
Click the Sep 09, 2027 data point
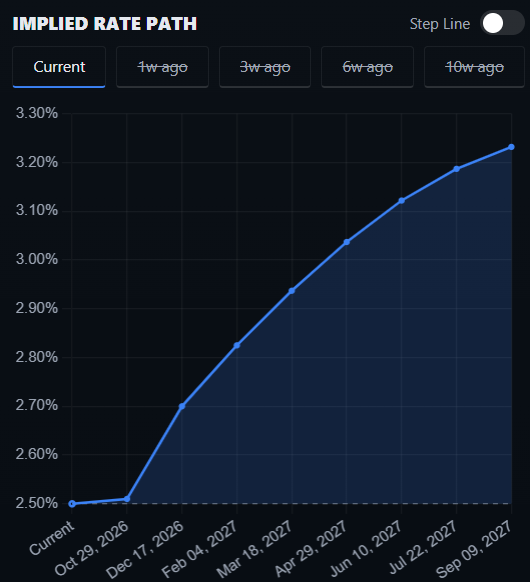511,147
